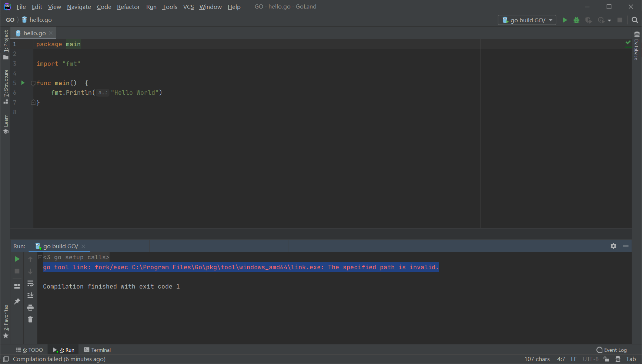
Task: Rerun using the Run panel play button
Action: (x=17, y=259)
